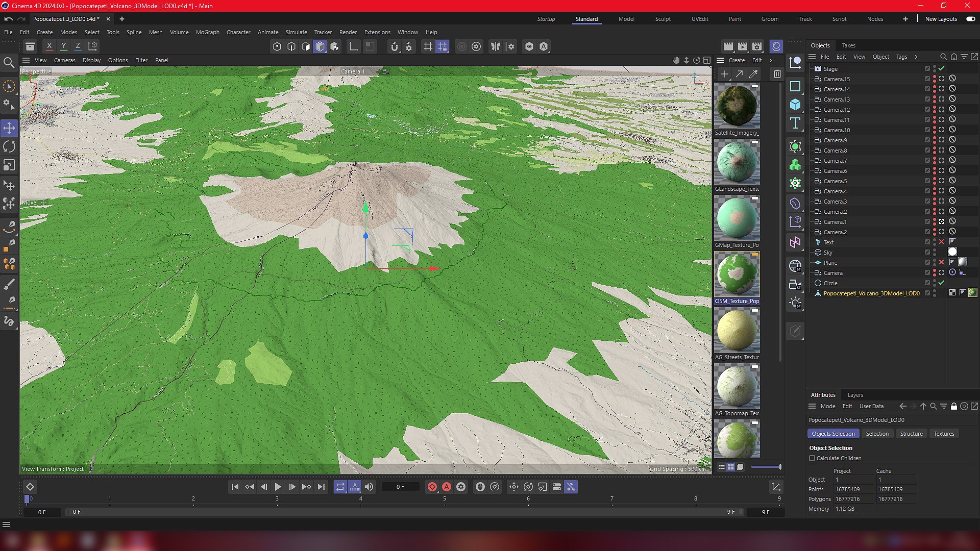Screen dimensions: 980x551
Task: Open the search magnifier tool
Action: tap(9, 63)
